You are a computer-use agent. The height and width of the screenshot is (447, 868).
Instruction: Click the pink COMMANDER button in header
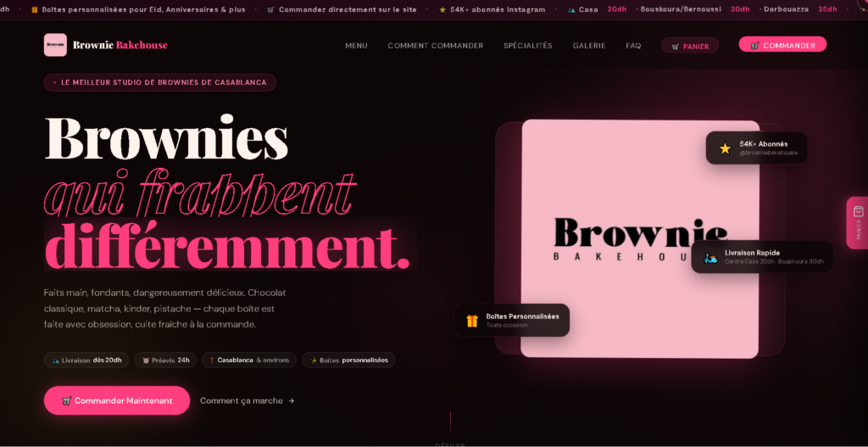click(x=782, y=45)
